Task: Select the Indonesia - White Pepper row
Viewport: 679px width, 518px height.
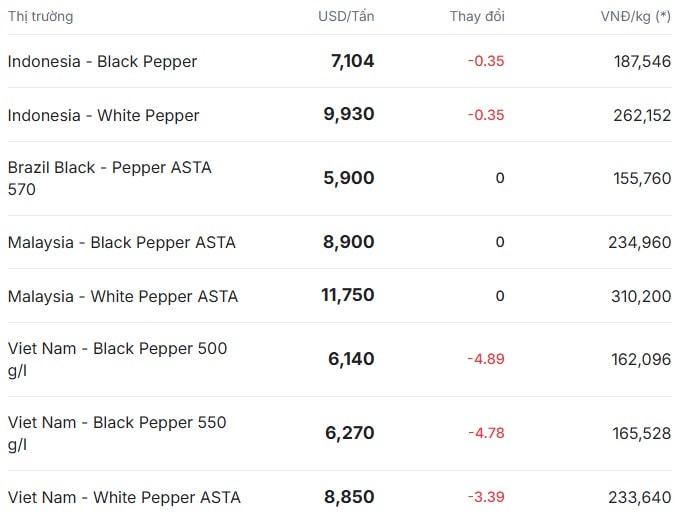Action: click(103, 115)
